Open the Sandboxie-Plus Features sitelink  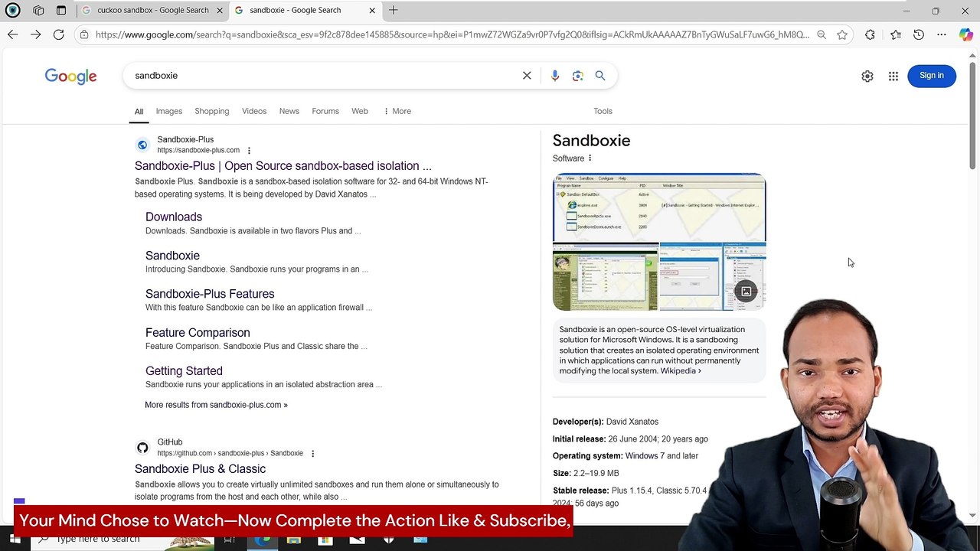coord(210,294)
